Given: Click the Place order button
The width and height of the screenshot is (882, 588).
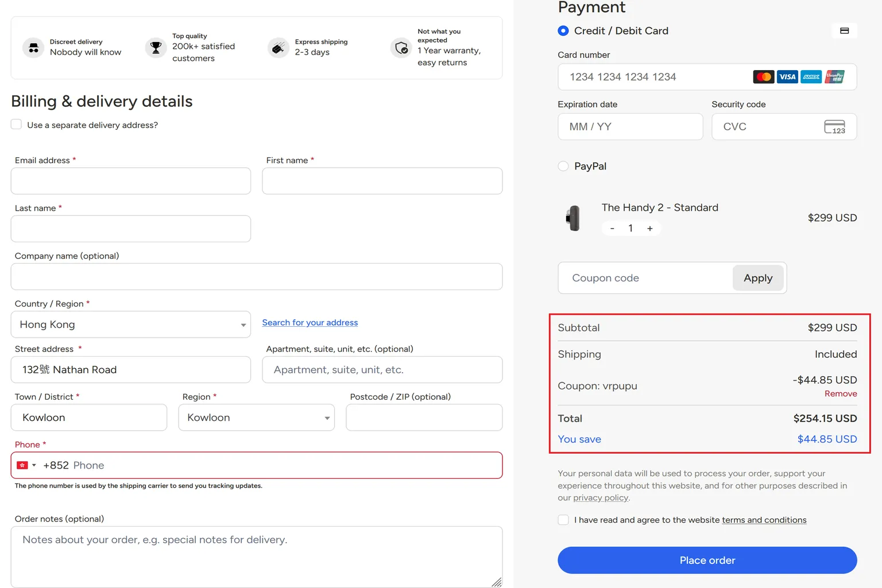Looking at the screenshot, I should pyautogui.click(x=707, y=560).
